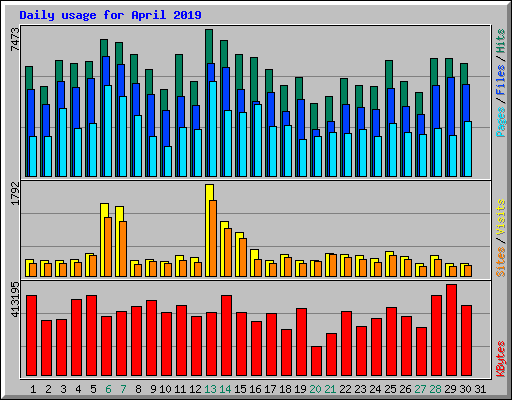
Task: Click day 20 on the x-axis
Action: point(315,389)
